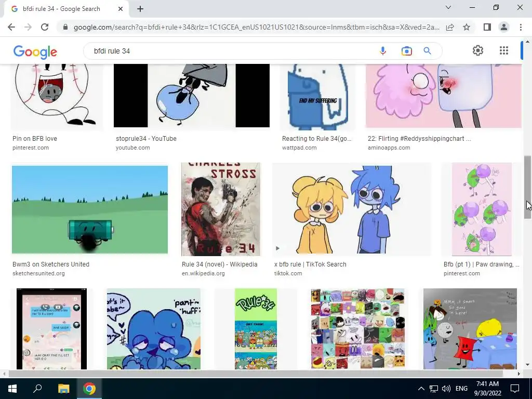
Task: Click 'Reacting to Rule 34' wattpad caption
Action: pos(316,138)
